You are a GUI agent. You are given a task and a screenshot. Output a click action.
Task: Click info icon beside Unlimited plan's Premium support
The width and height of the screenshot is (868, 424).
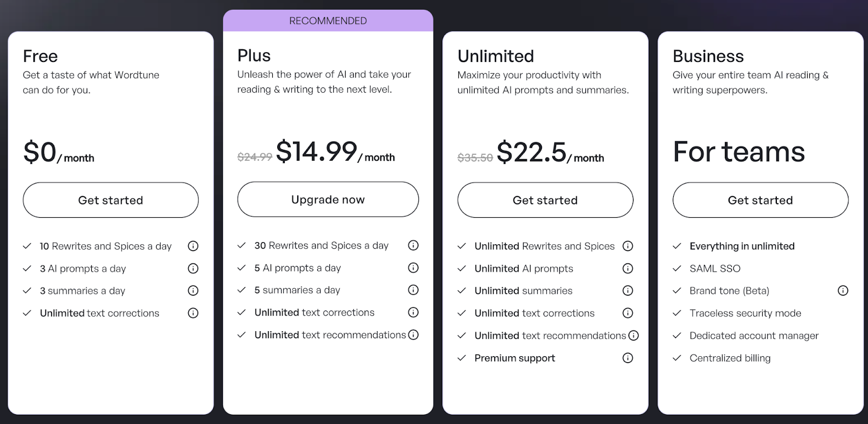tap(628, 358)
